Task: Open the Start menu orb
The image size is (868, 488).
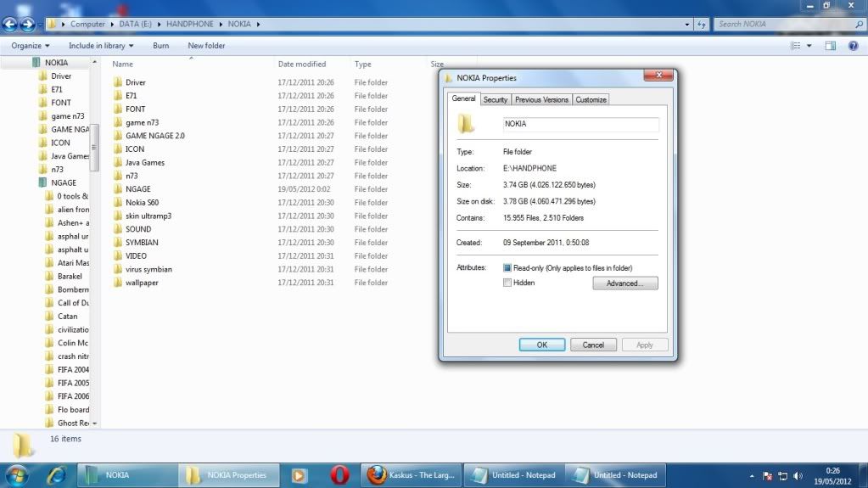Action: [x=16, y=475]
